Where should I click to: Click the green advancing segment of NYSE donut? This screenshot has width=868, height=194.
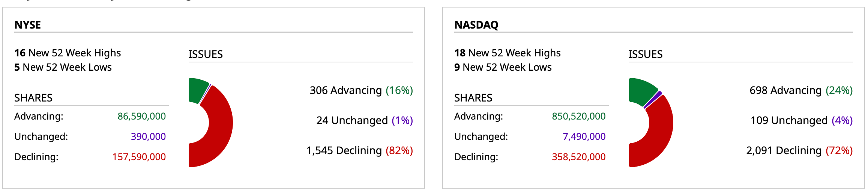197,90
